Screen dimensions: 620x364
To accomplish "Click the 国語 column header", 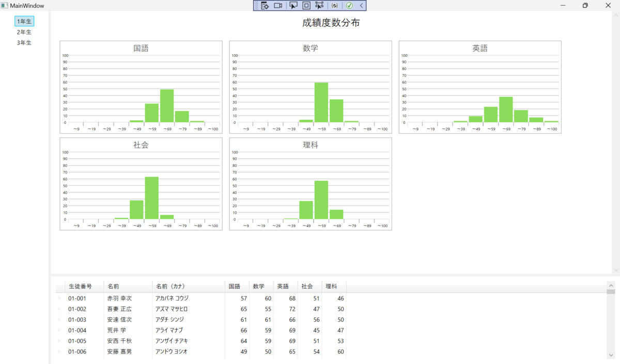I will pyautogui.click(x=235, y=286).
